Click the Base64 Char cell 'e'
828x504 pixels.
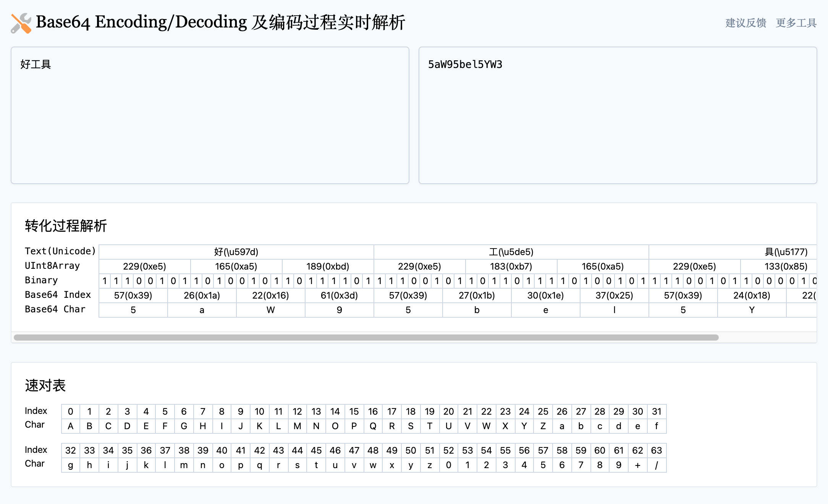[x=546, y=310]
